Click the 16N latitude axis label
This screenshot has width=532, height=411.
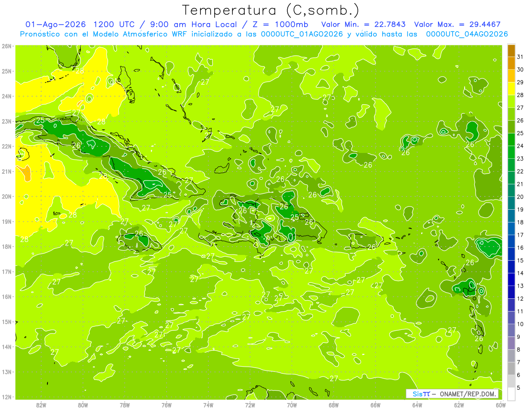point(6,297)
